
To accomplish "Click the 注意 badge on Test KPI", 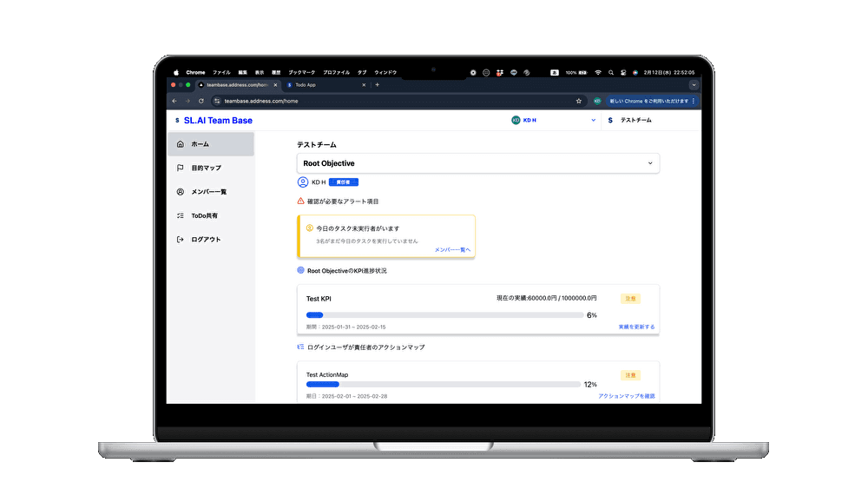I will [630, 299].
